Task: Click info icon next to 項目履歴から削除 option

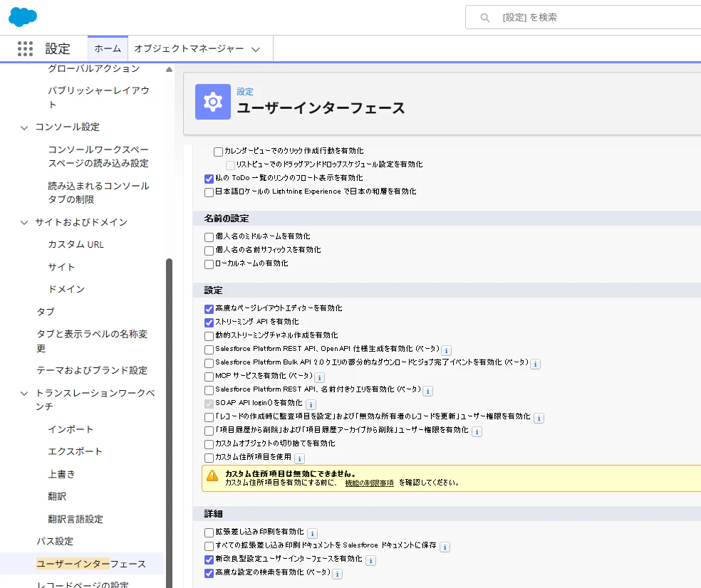Action: 477,431
